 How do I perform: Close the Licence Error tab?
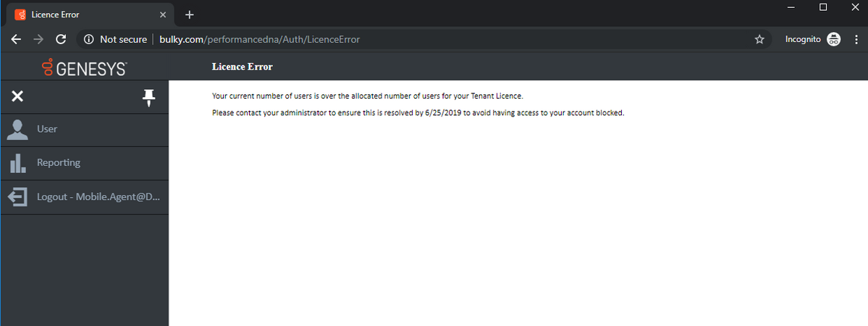[163, 15]
